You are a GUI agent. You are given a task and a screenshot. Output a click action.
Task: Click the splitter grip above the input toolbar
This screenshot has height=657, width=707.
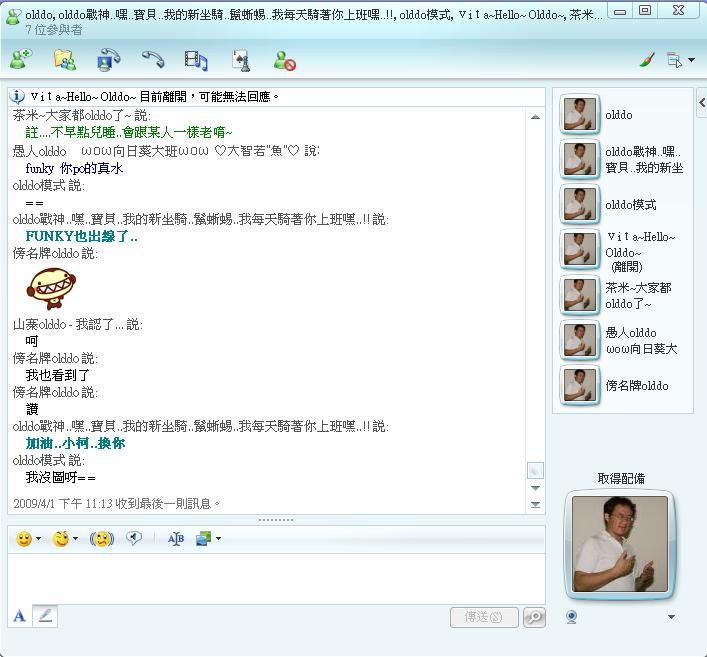tap(276, 520)
